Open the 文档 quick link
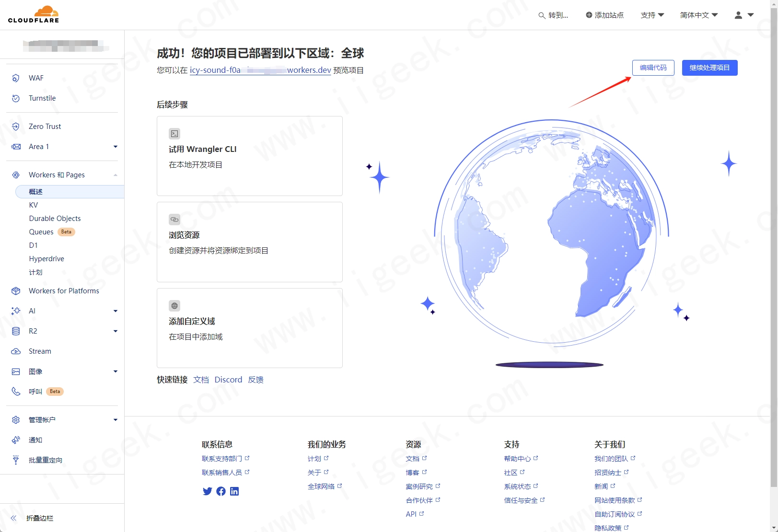The height and width of the screenshot is (532, 778). [201, 380]
